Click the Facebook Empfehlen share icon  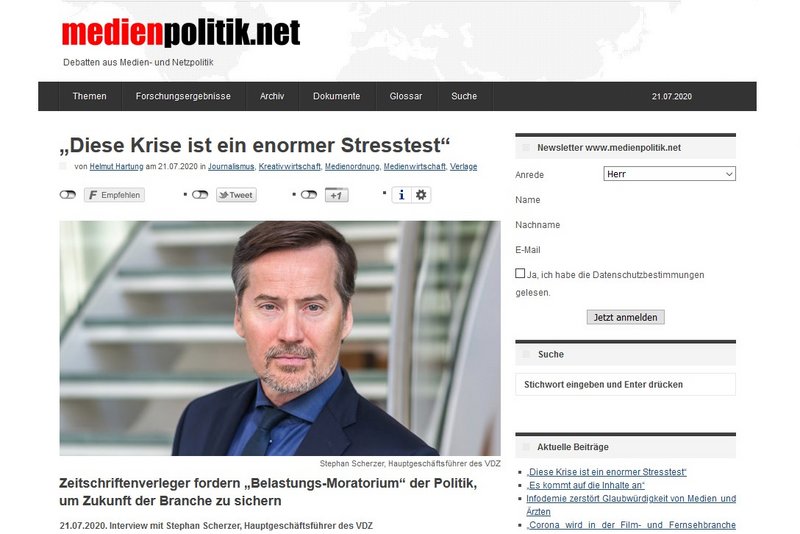pyautogui.click(x=114, y=195)
